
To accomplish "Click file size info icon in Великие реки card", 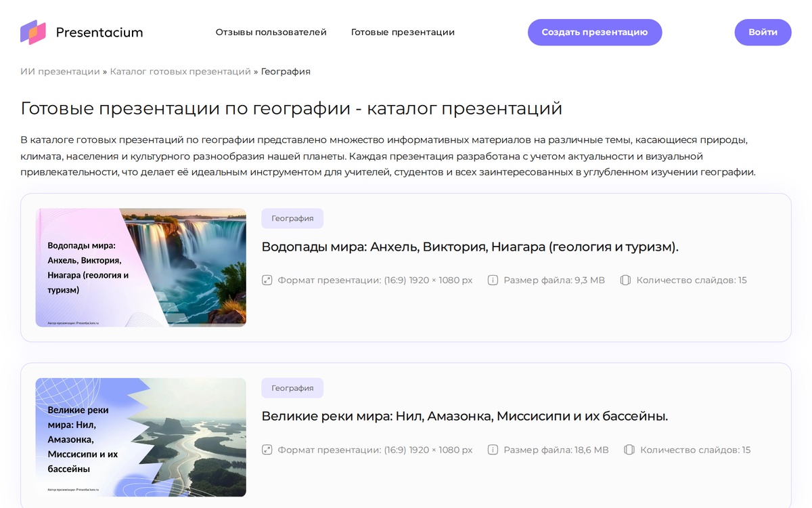I will [x=493, y=450].
